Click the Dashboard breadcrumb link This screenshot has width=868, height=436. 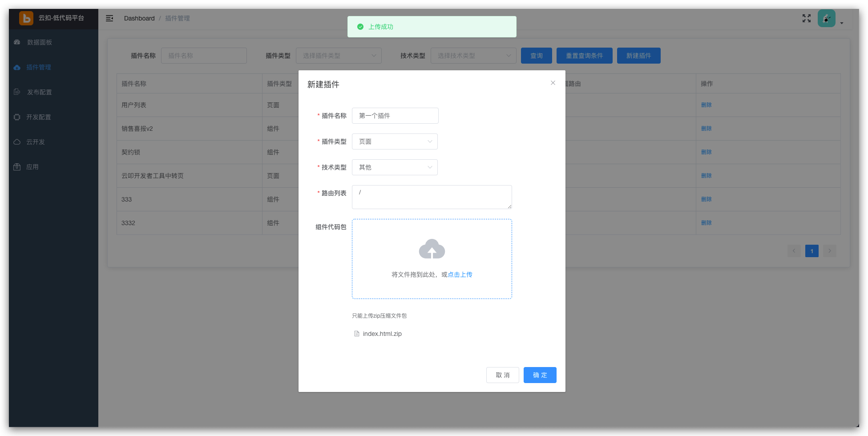[x=139, y=18]
